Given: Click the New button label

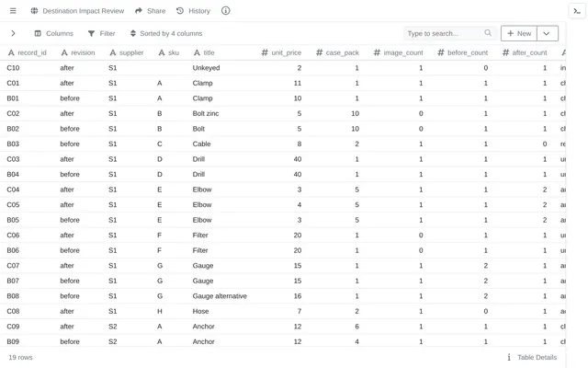Looking at the screenshot, I should tap(524, 33).
